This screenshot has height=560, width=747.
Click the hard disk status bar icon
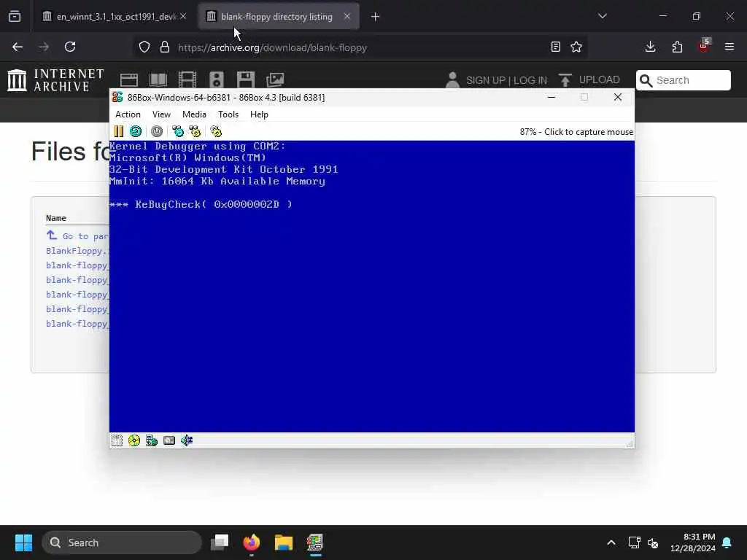click(169, 440)
